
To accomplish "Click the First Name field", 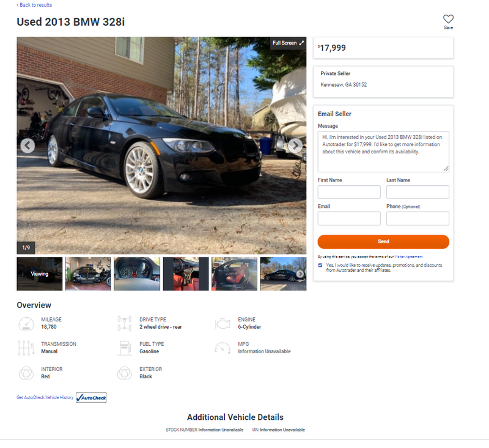I will pos(349,192).
